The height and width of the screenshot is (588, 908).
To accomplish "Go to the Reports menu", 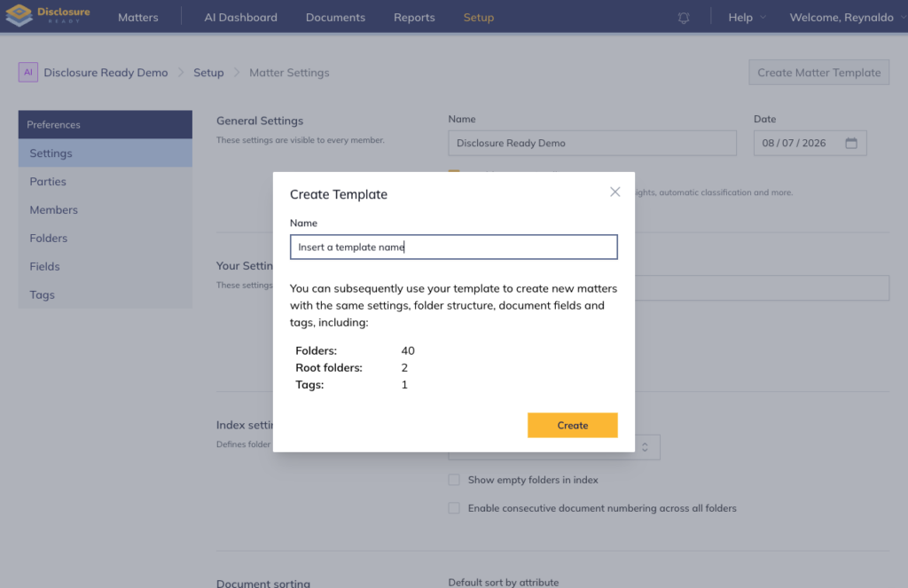I will tap(414, 18).
